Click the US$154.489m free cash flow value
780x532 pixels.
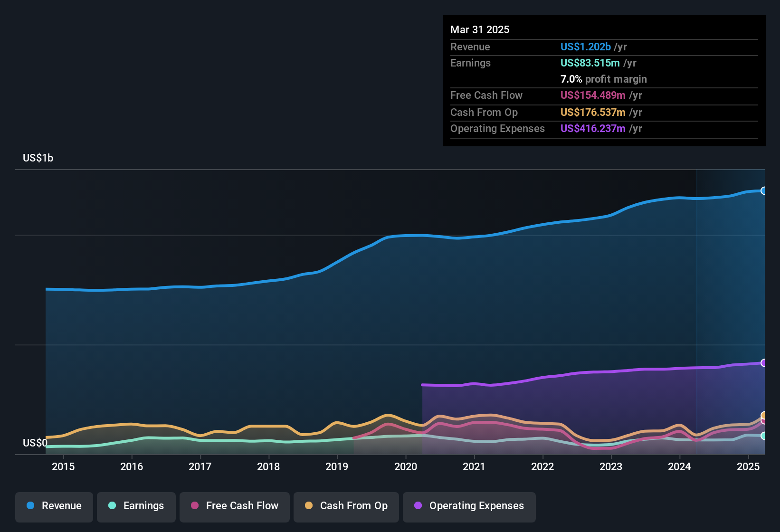[593, 95]
